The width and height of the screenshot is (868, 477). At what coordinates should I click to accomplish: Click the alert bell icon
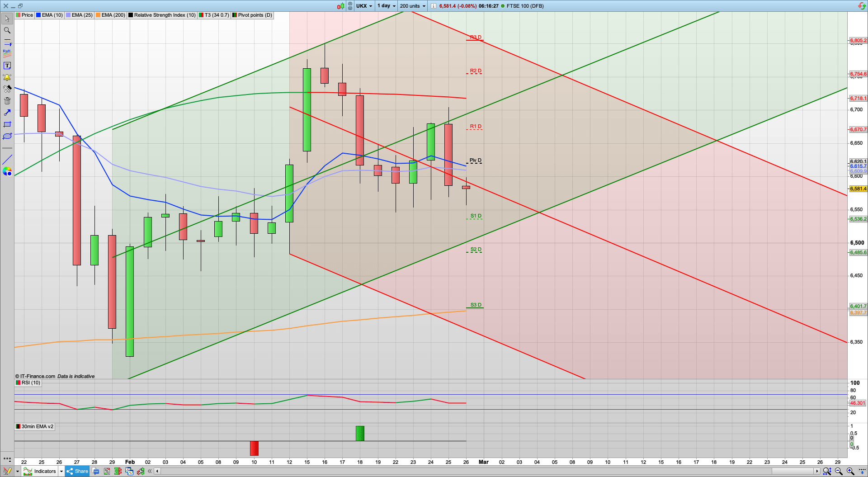click(7, 77)
